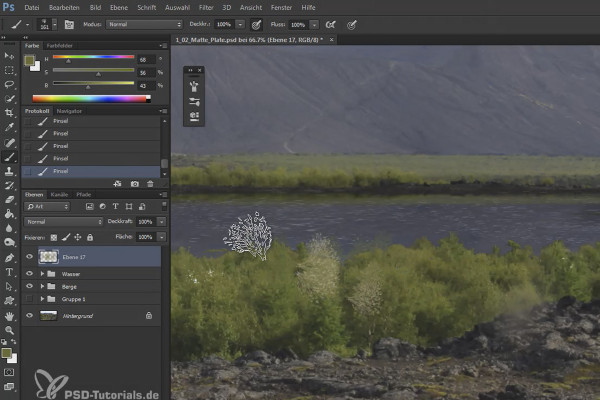This screenshot has height=400, width=600.
Task: Switch to the Pfade tab
Action: point(83,194)
